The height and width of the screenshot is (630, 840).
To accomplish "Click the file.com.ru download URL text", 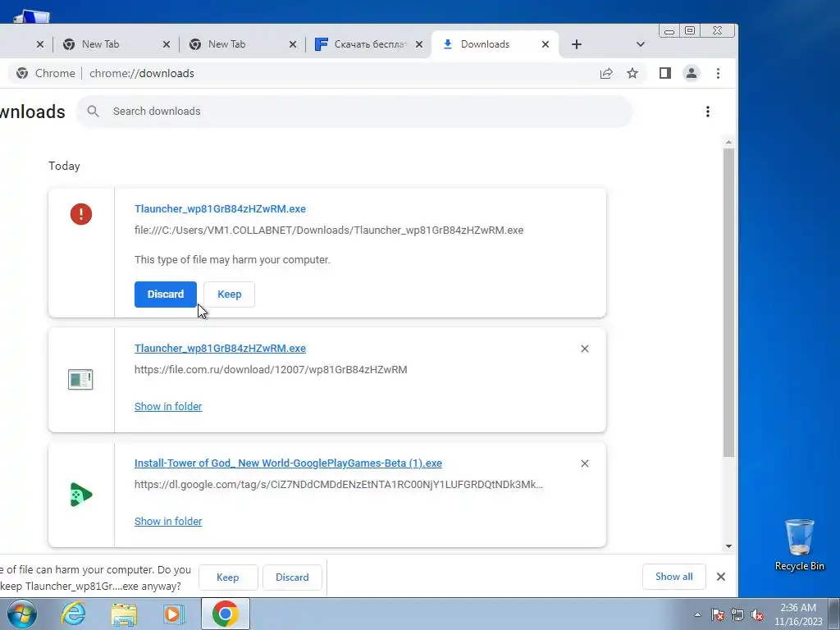I will click(x=271, y=370).
